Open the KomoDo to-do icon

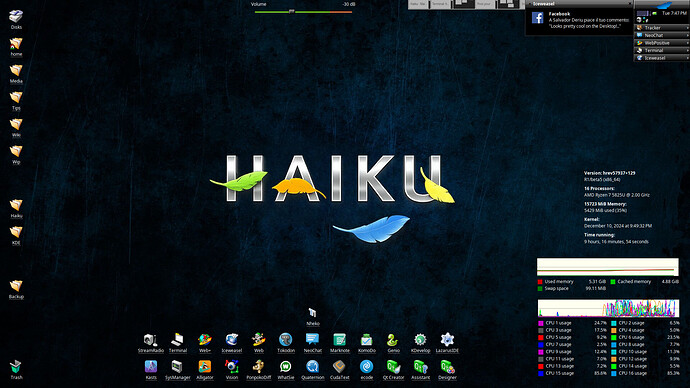(x=367, y=340)
